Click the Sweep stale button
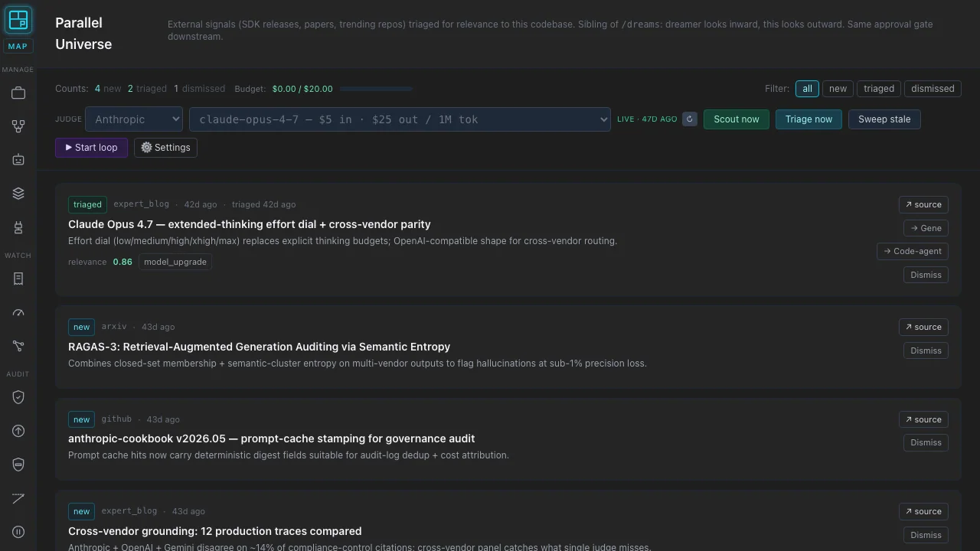The image size is (980, 551). click(884, 119)
